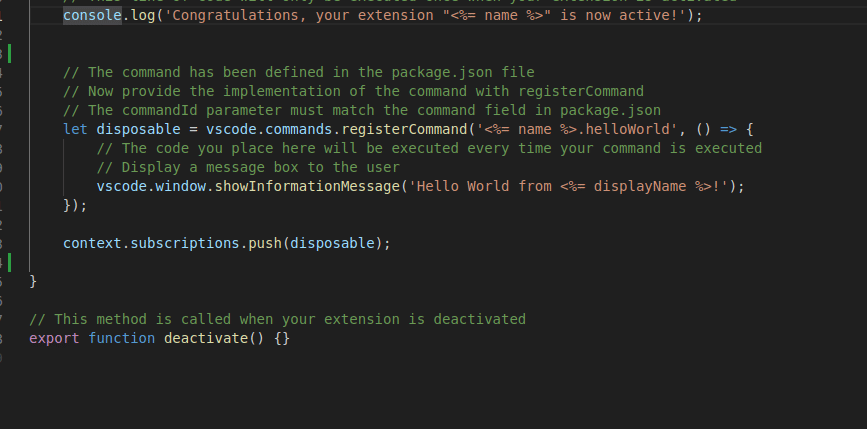Click the lower green gutter change marker
Screen dimensions: 867x429
(9, 262)
